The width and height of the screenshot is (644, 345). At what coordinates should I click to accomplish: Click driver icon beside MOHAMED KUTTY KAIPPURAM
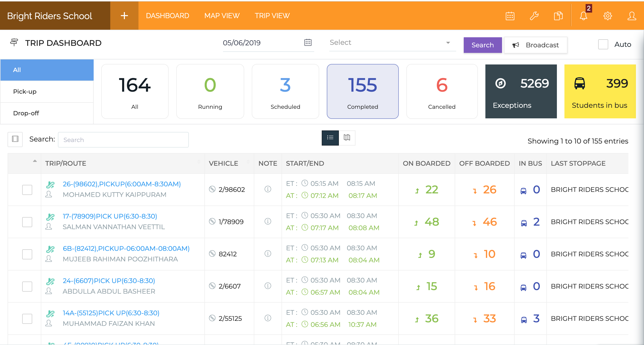tap(49, 194)
